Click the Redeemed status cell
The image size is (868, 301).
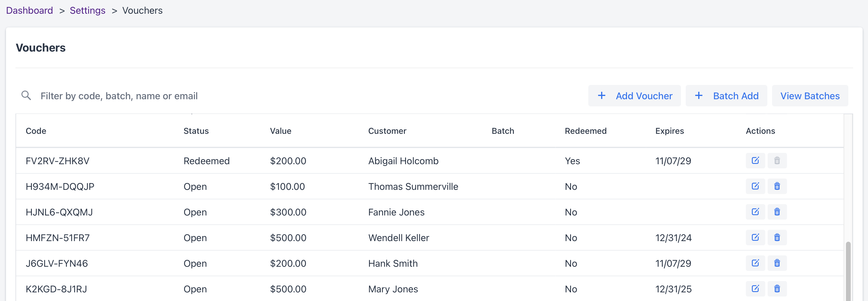[206, 161]
